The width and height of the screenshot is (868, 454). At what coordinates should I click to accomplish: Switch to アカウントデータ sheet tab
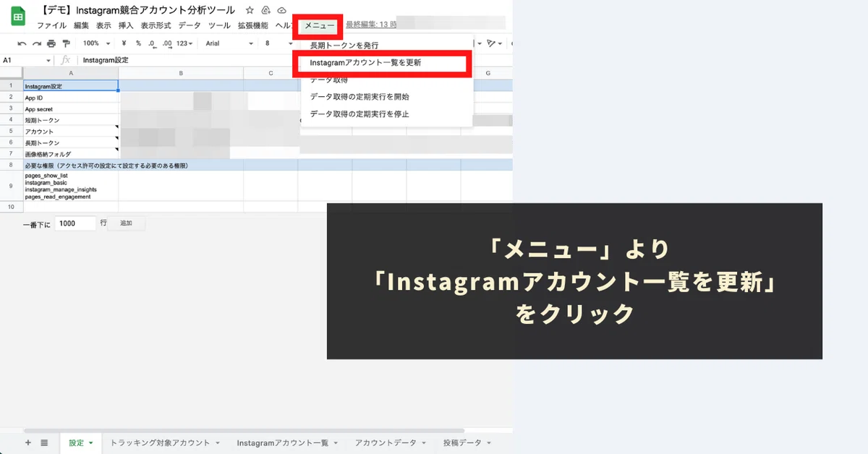pyautogui.click(x=386, y=442)
